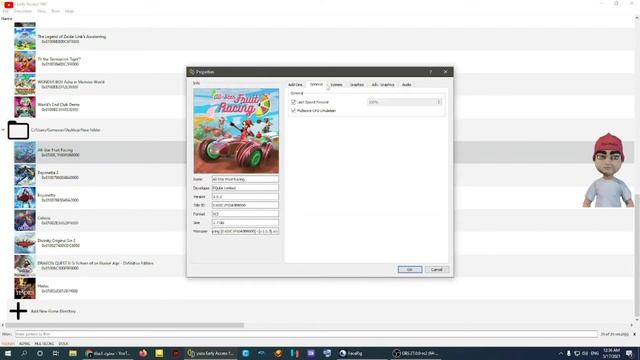This screenshot has width=640, height=360.
Task: Click the DOCK status bar toggle
Action: point(63,344)
